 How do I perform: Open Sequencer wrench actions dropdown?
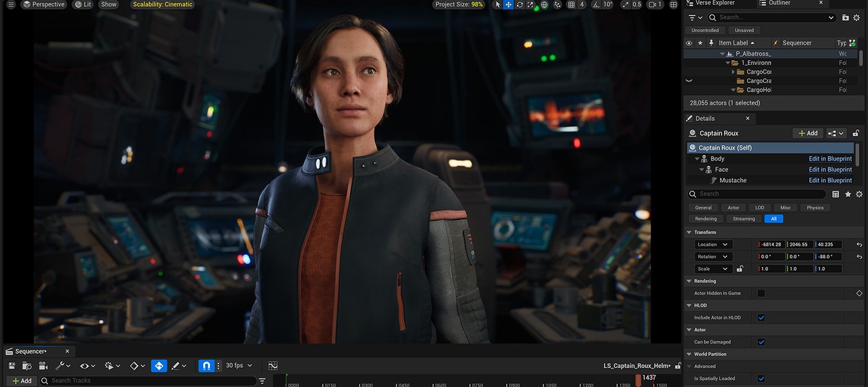point(63,366)
